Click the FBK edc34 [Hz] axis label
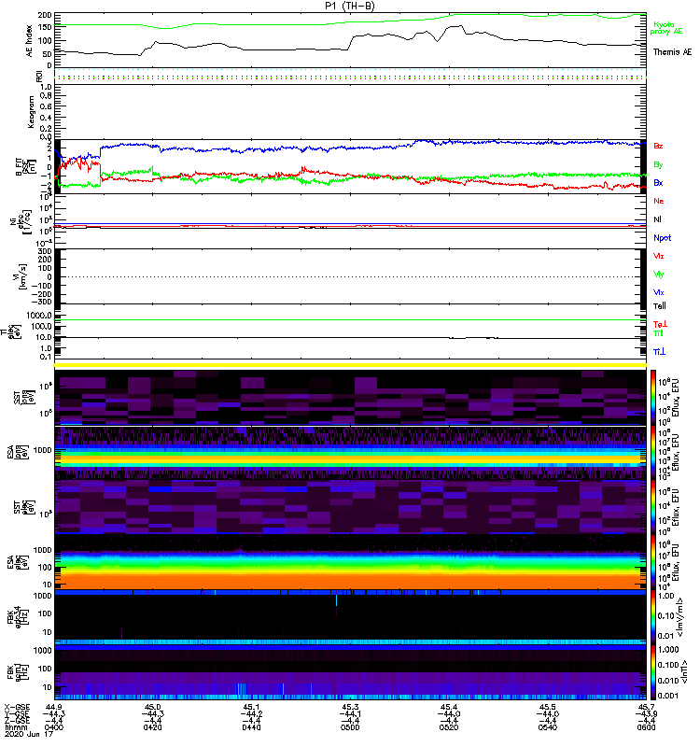The height and width of the screenshot is (747, 700). coord(17,615)
